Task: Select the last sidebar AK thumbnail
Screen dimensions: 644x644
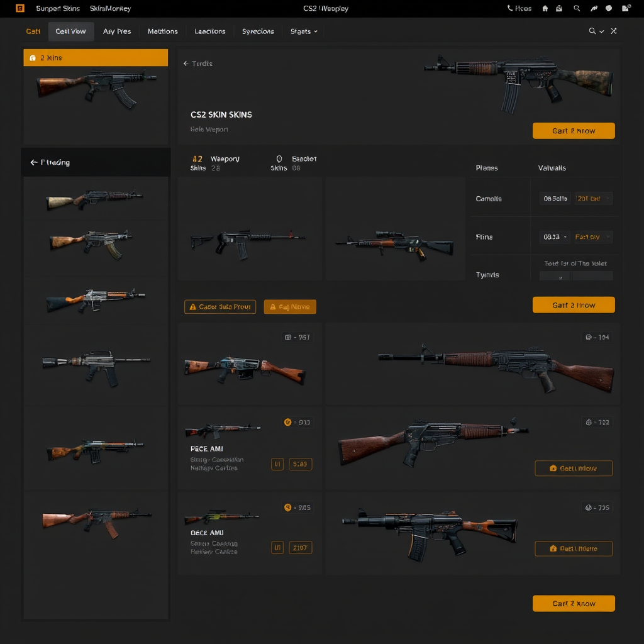Action: point(97,523)
